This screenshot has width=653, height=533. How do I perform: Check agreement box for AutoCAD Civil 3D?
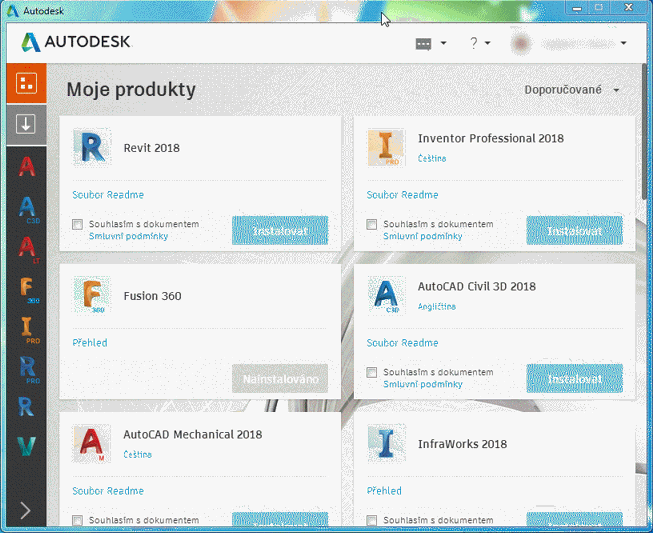coord(371,373)
